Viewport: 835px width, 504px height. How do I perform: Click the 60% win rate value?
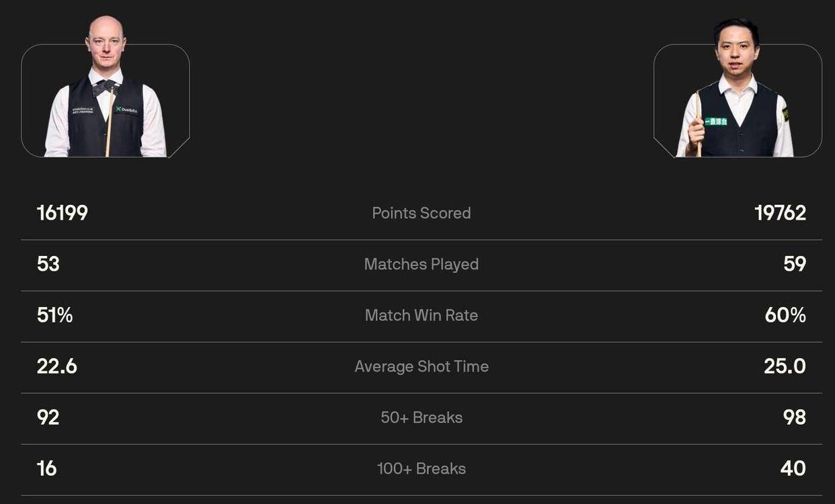pyautogui.click(x=785, y=315)
